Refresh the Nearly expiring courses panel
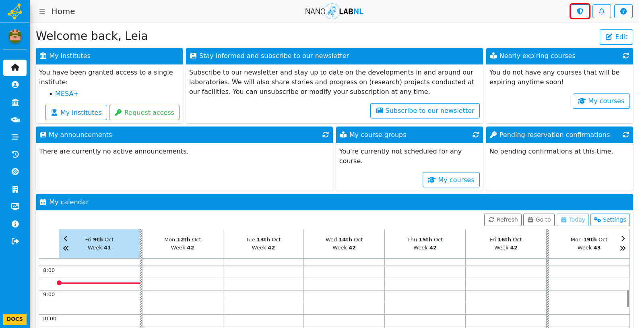 (626, 56)
